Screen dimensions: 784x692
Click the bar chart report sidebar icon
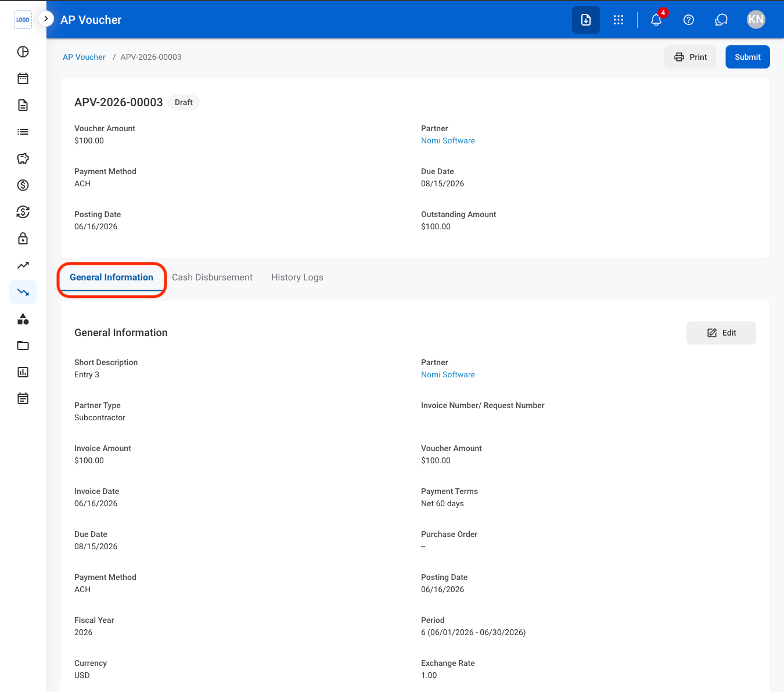pyautogui.click(x=23, y=372)
